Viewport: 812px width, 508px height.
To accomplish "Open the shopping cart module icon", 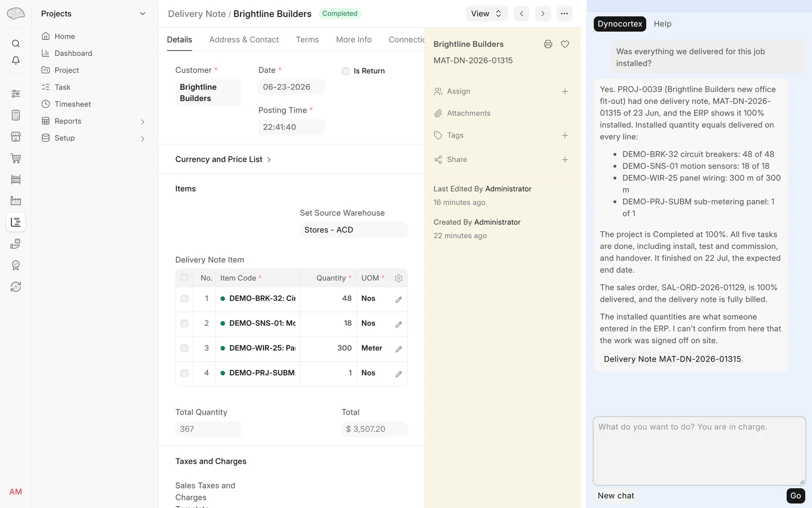I will click(x=16, y=158).
